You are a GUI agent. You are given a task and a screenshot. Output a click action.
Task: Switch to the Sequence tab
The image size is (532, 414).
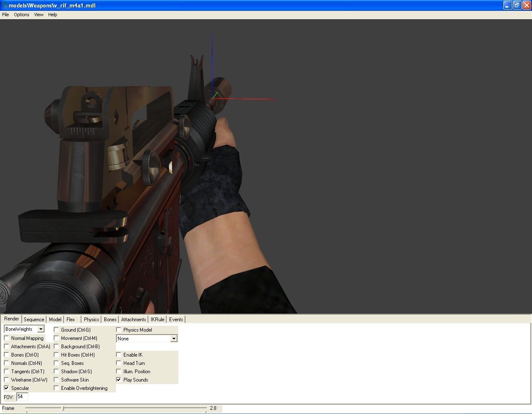pos(34,320)
